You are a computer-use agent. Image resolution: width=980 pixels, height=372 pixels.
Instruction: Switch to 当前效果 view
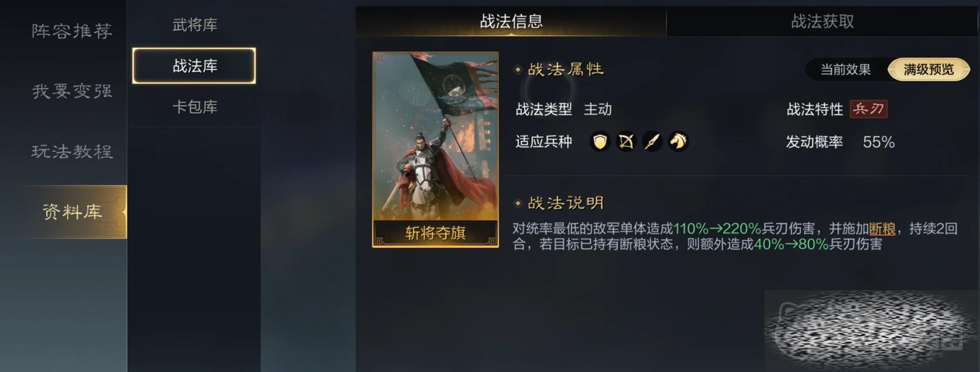[845, 69]
